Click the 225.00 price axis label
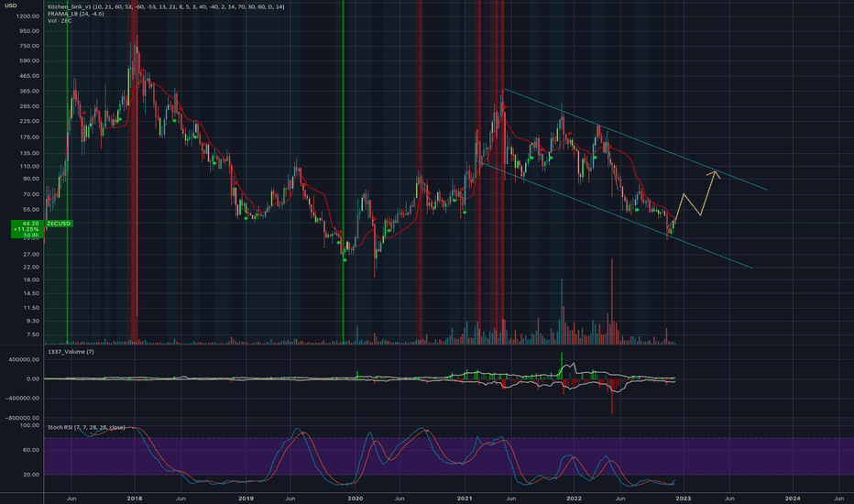Viewport: 854px width, 504px height. 29,121
